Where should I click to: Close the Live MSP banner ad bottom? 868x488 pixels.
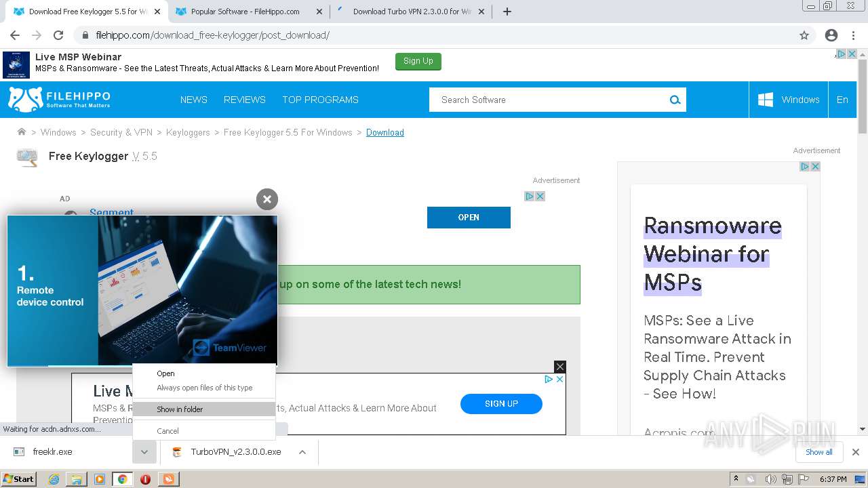point(559,367)
